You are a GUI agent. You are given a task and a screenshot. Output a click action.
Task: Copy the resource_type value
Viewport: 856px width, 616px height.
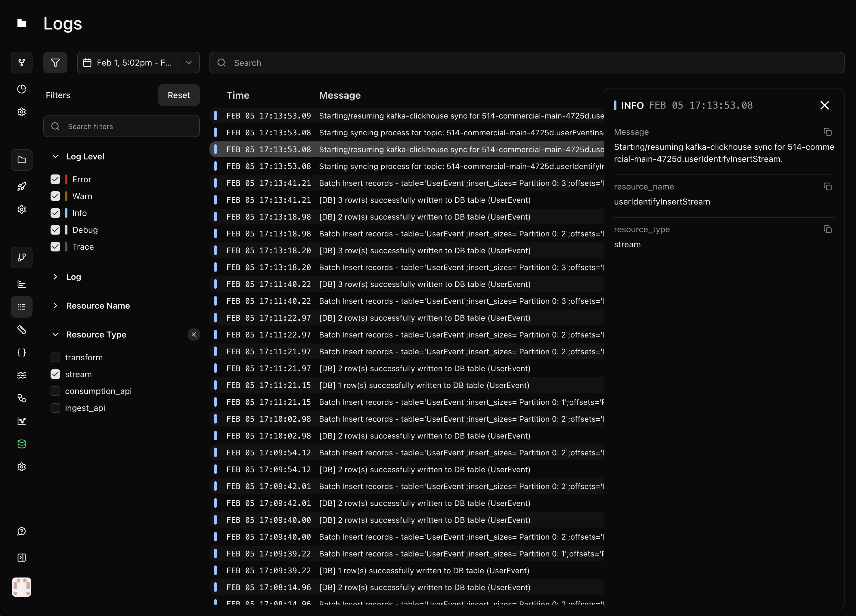(827, 229)
